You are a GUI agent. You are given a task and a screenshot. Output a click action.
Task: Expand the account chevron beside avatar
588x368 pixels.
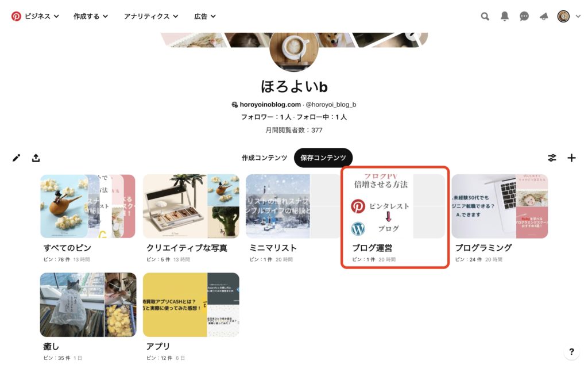point(578,16)
